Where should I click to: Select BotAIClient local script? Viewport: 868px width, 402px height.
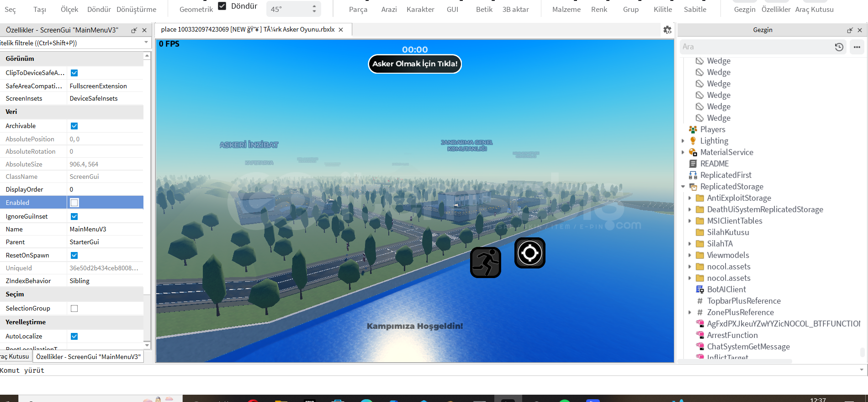click(x=726, y=289)
